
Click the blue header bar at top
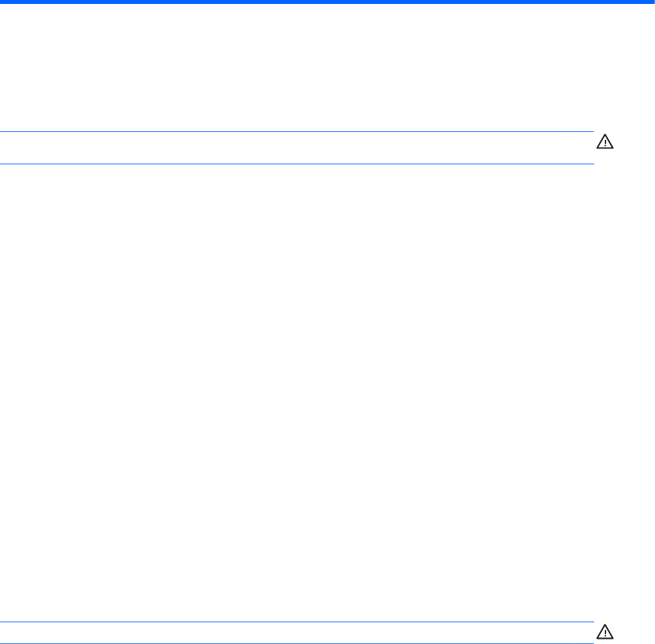(327, 3)
